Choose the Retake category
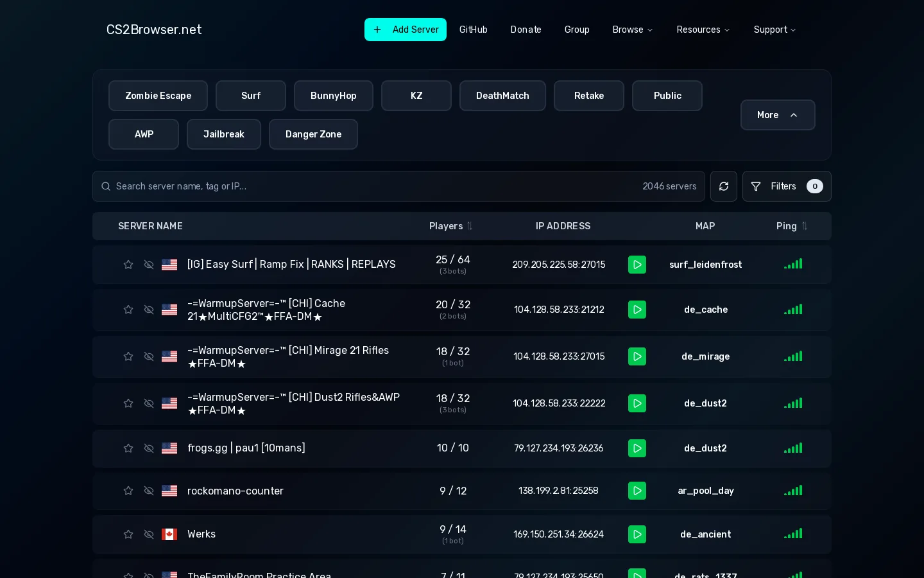 (589, 96)
